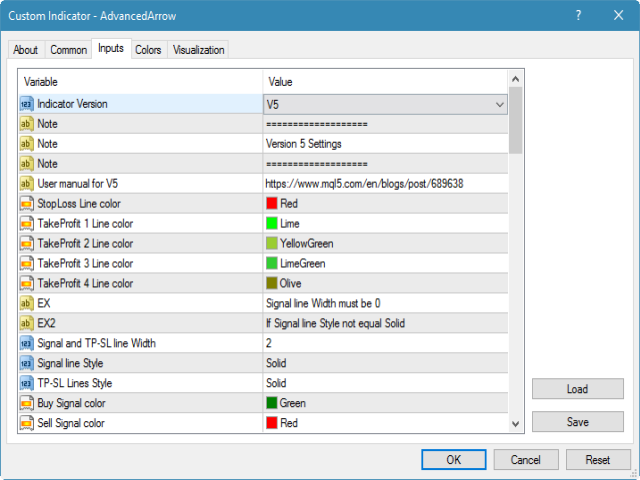This screenshot has height=480, width=640.
Task: Click the color icon beside StopLoss Line color
Action: 26,204
